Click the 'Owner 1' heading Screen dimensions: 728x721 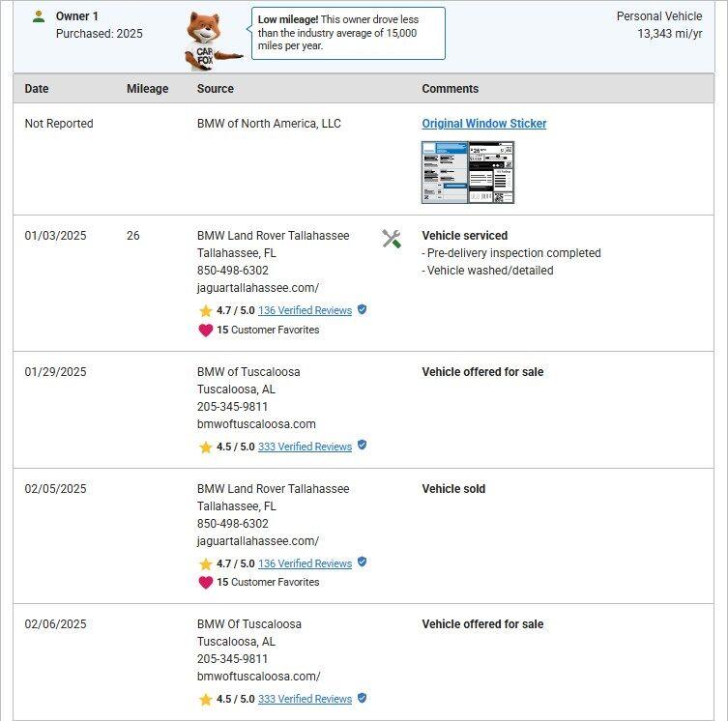pos(76,16)
